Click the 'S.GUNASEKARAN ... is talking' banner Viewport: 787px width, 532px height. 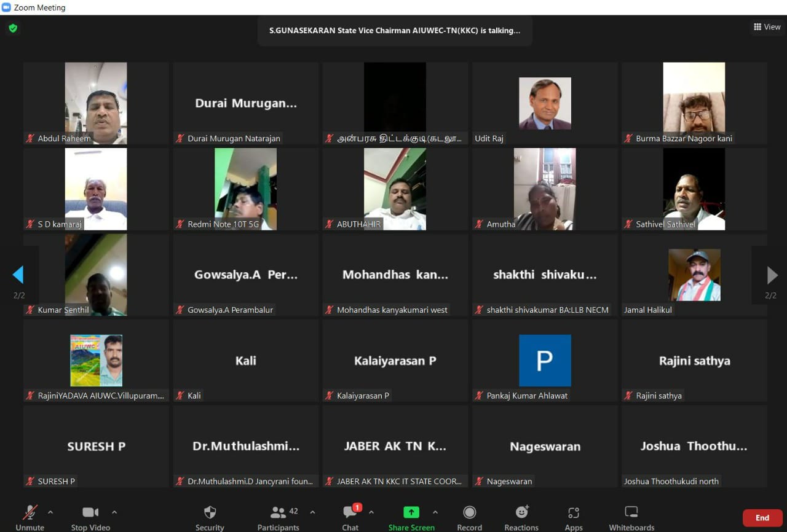pos(395,30)
